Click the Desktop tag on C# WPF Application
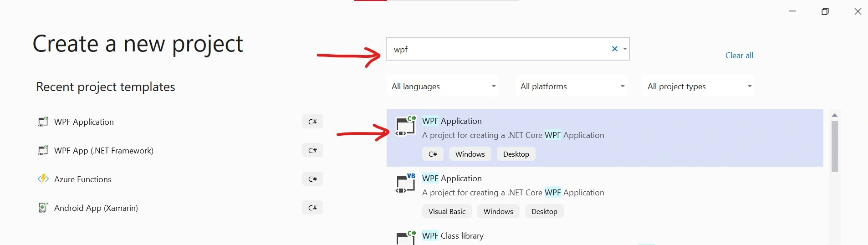Screen dimensions: 868x245 pyautogui.click(x=516, y=154)
